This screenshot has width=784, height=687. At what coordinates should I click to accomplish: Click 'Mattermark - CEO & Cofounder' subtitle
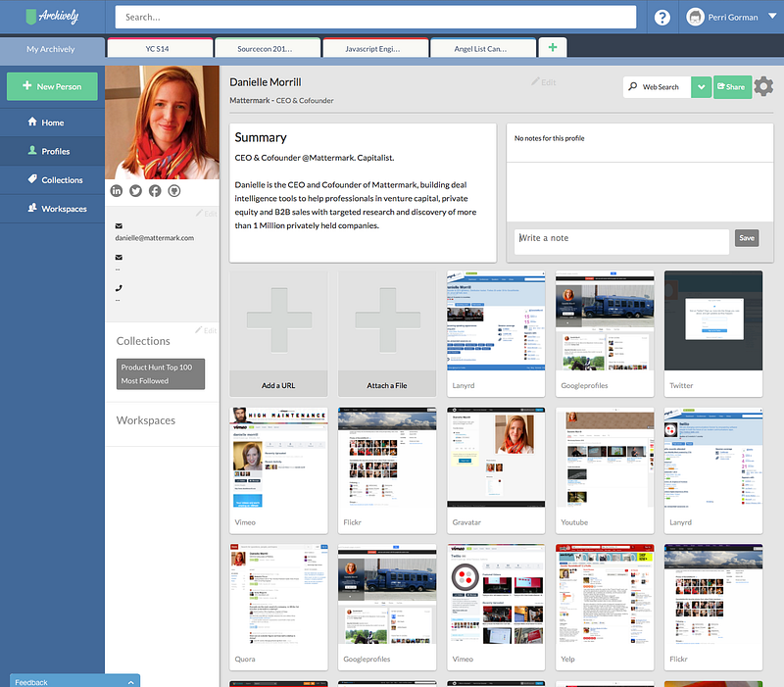(x=281, y=101)
